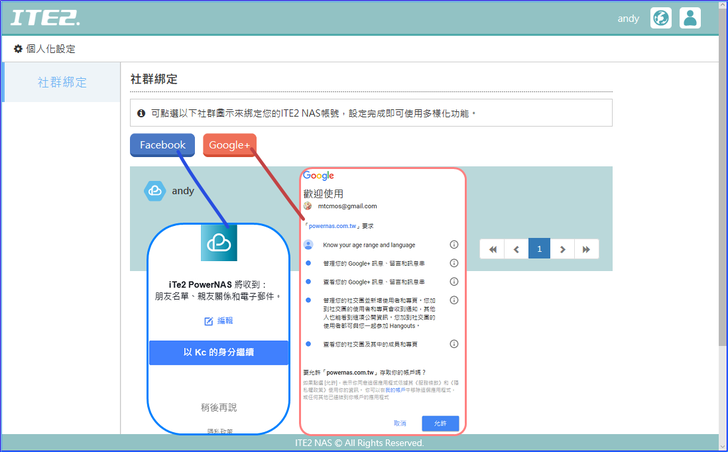Bind account with the Google+ button
Image resolution: width=728 pixels, height=452 pixels.
pos(229,145)
